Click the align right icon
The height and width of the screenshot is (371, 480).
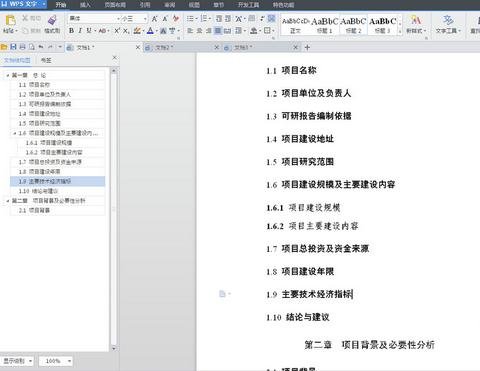(208, 31)
